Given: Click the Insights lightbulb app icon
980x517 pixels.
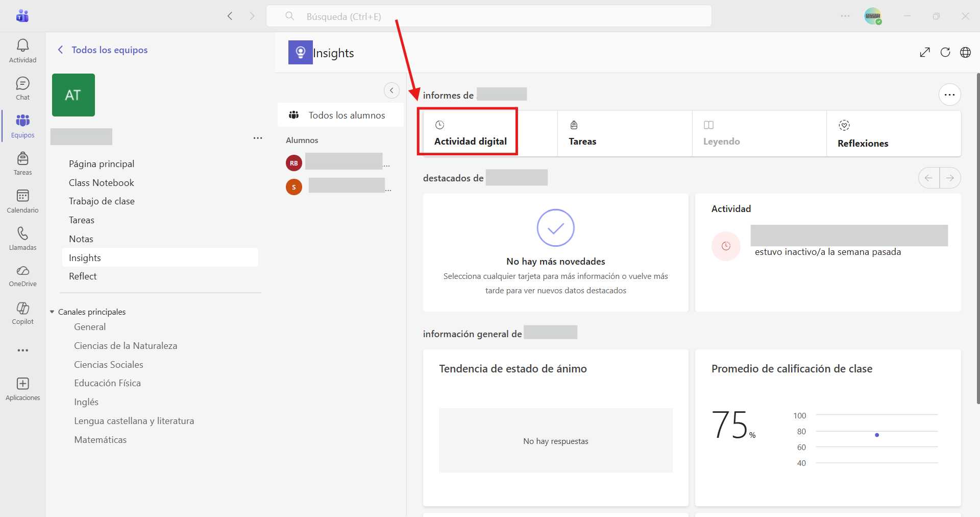Looking at the screenshot, I should pyautogui.click(x=301, y=52).
